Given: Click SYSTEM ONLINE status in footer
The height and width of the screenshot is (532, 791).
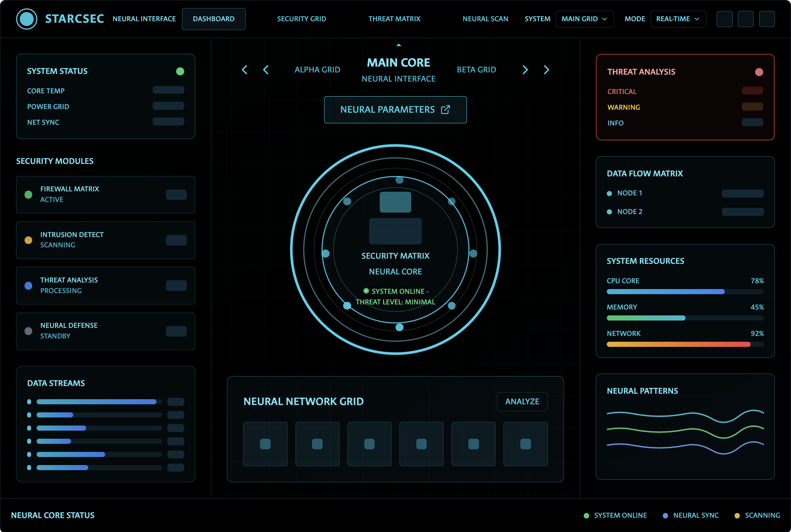Looking at the screenshot, I should 615,516.
